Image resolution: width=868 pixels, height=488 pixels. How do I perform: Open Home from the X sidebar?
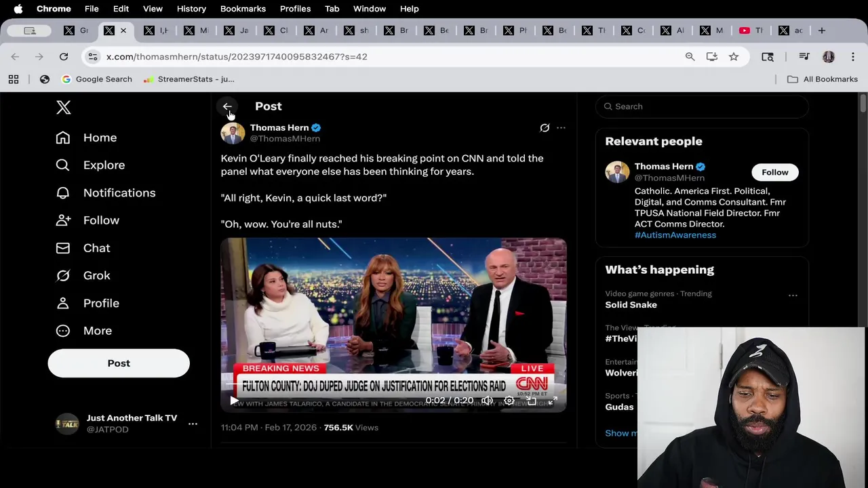[x=86, y=138]
